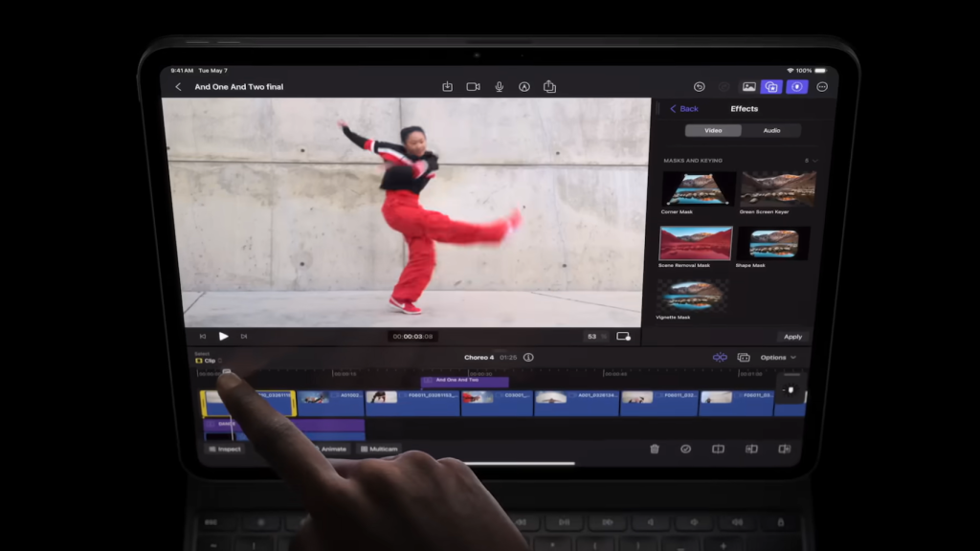Tap Back to exit the Effects panel
Viewport: 980px width, 551px height.
(x=683, y=108)
